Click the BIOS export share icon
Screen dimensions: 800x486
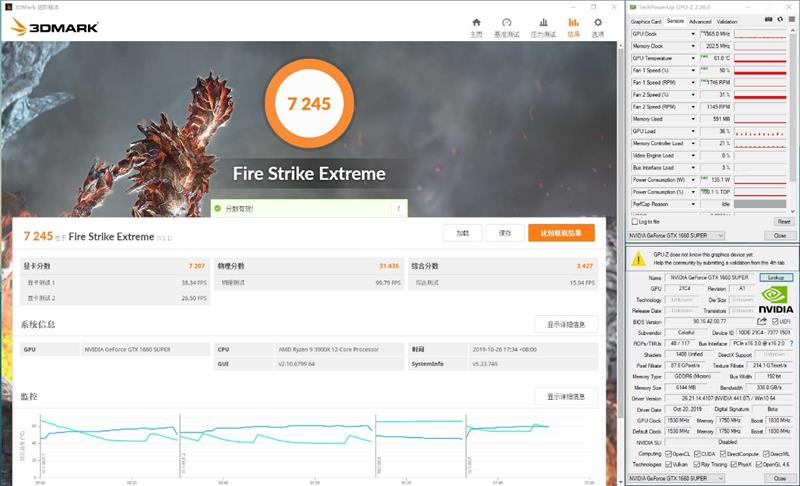762,321
